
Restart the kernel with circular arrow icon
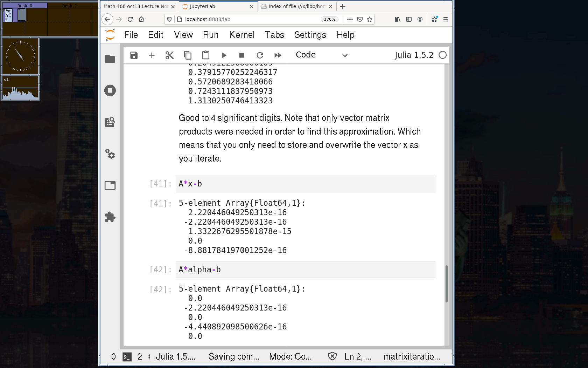tap(260, 55)
